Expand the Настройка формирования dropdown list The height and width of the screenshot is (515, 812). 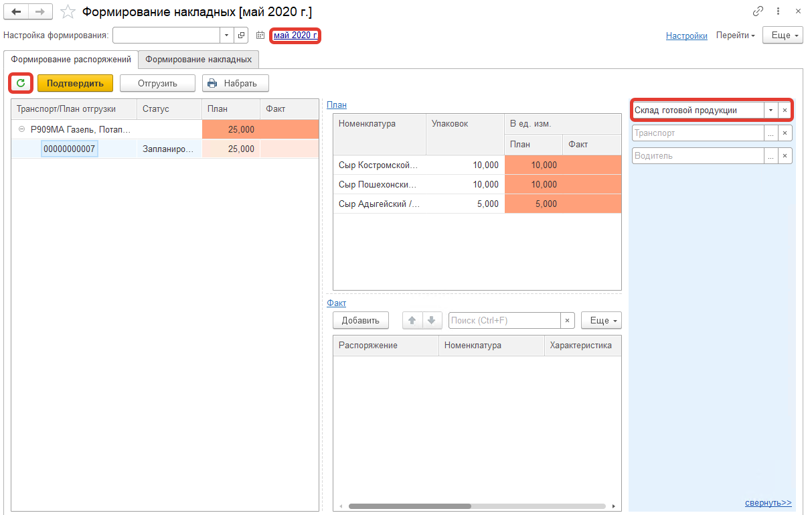pyautogui.click(x=226, y=35)
